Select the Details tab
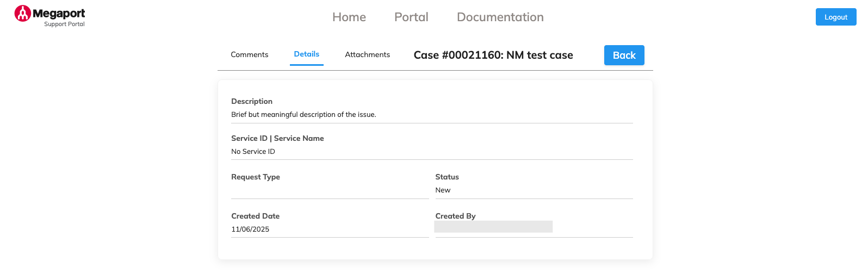Screen dimensions: 868x273 306,54
